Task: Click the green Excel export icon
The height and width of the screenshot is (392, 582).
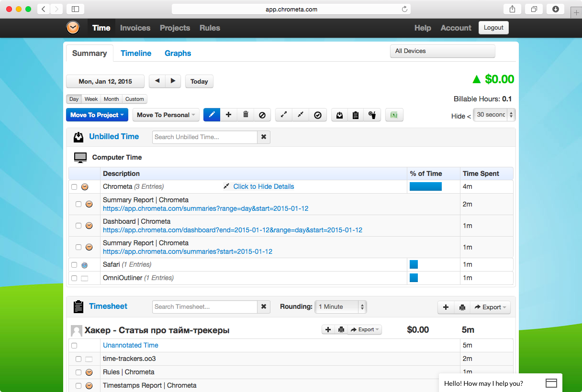Action: [x=394, y=115]
